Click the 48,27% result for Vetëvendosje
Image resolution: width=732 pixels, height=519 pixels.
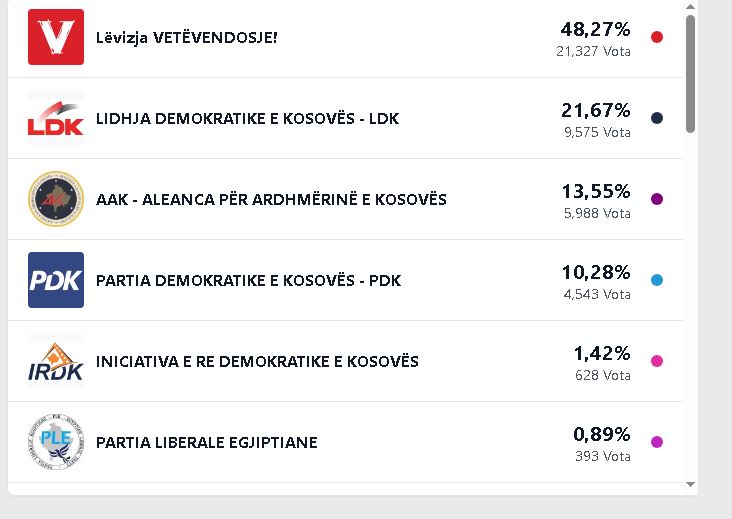click(595, 28)
